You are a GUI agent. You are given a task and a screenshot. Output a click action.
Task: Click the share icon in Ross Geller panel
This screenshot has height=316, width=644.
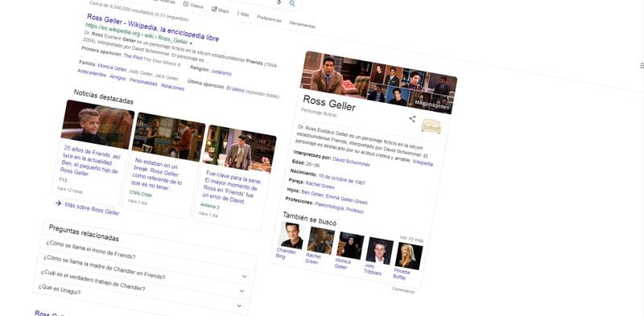[412, 119]
